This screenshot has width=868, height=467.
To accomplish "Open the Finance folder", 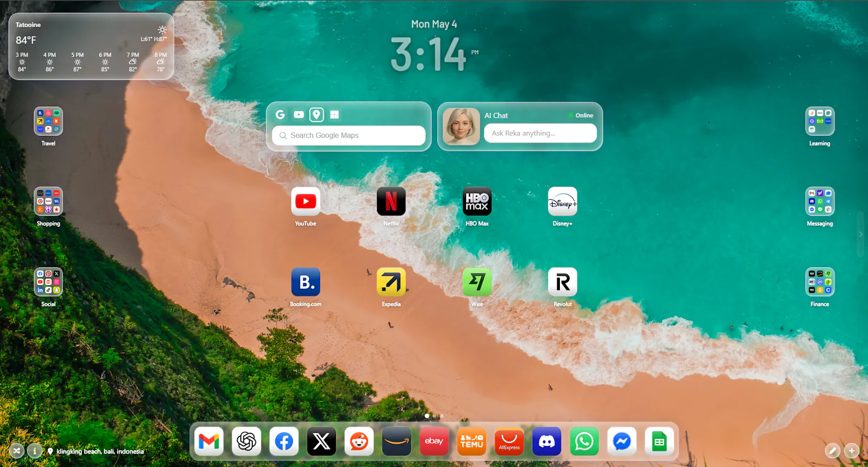I will 820,282.
